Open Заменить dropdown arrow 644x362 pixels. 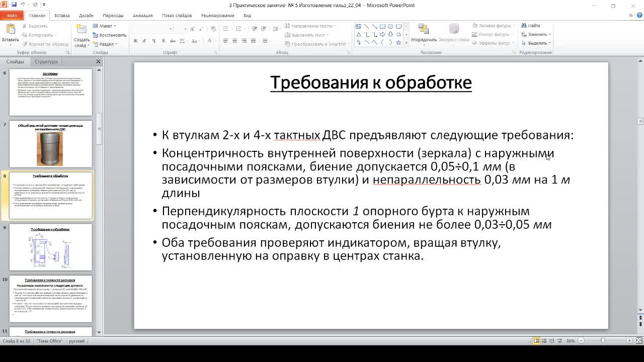point(550,35)
